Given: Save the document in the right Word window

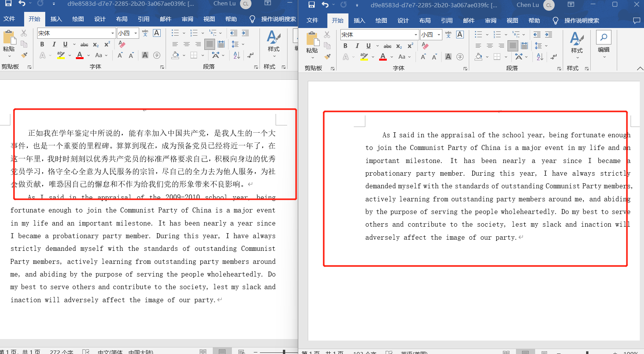Looking at the screenshot, I should tap(311, 5).
